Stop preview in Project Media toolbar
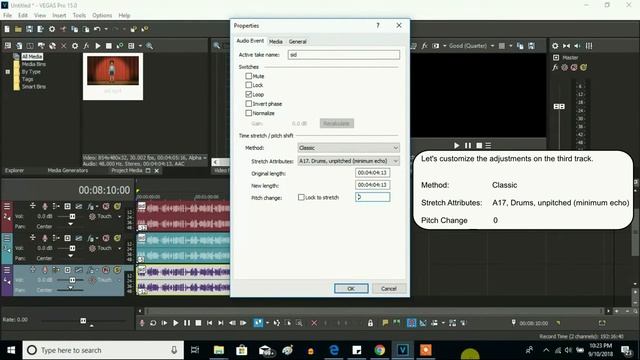Viewport: 640px width, 360px height. 109,46
